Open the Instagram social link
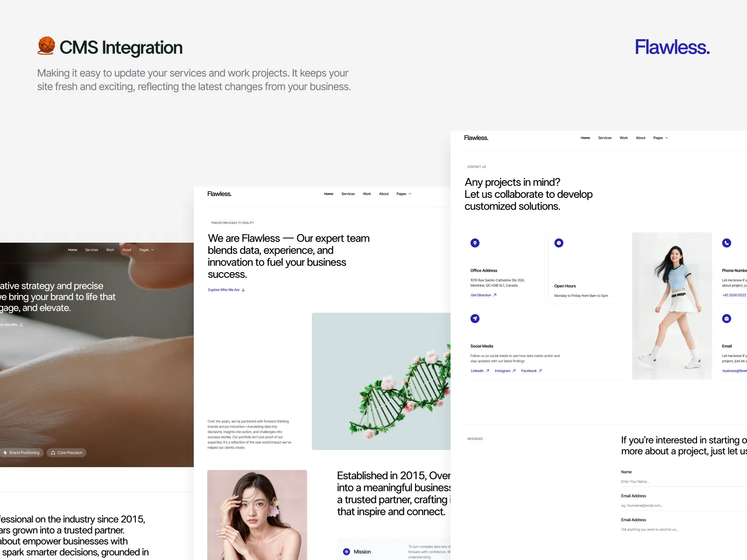Viewport: 747px width, 560px height. pyautogui.click(x=505, y=371)
